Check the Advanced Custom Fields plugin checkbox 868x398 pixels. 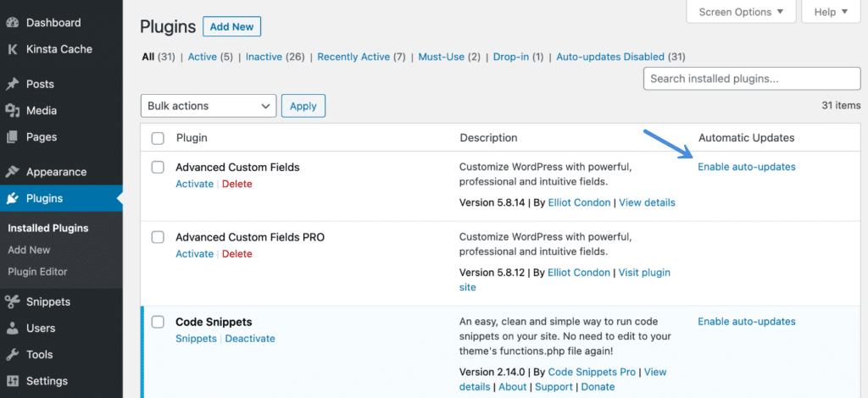158,168
